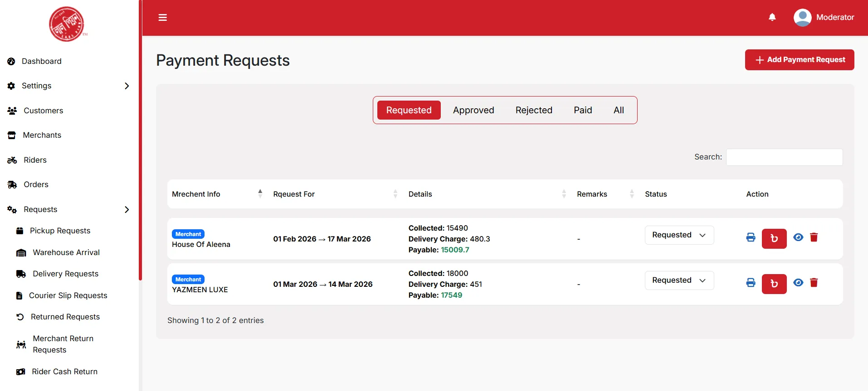Click merchant name YAZMEEN LUXE
This screenshot has height=391, width=868.
(x=200, y=290)
